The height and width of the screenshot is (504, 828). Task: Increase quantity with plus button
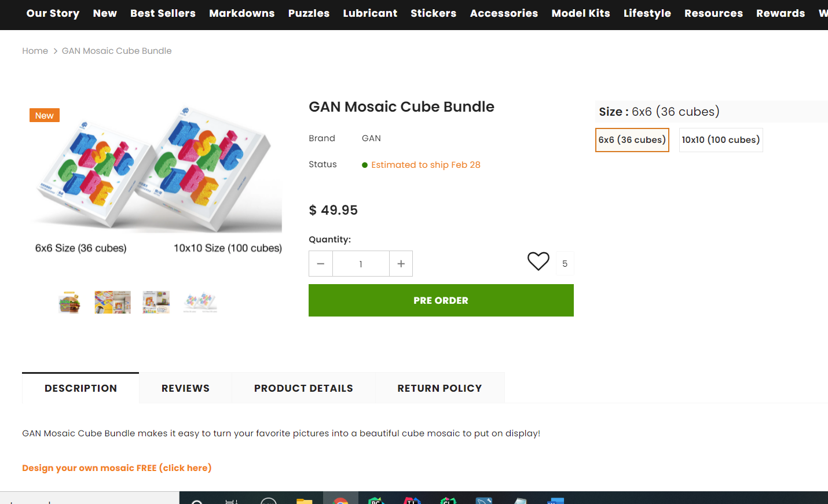pyautogui.click(x=401, y=264)
